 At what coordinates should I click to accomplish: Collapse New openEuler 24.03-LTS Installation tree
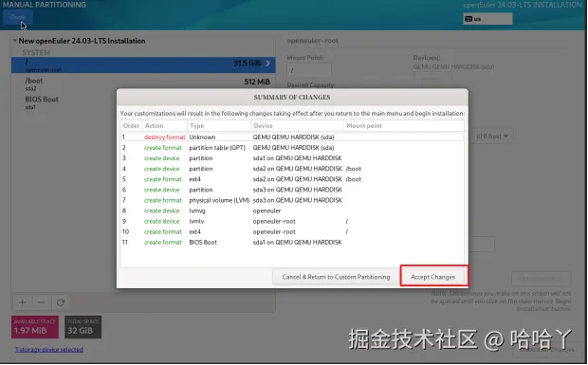coord(15,41)
